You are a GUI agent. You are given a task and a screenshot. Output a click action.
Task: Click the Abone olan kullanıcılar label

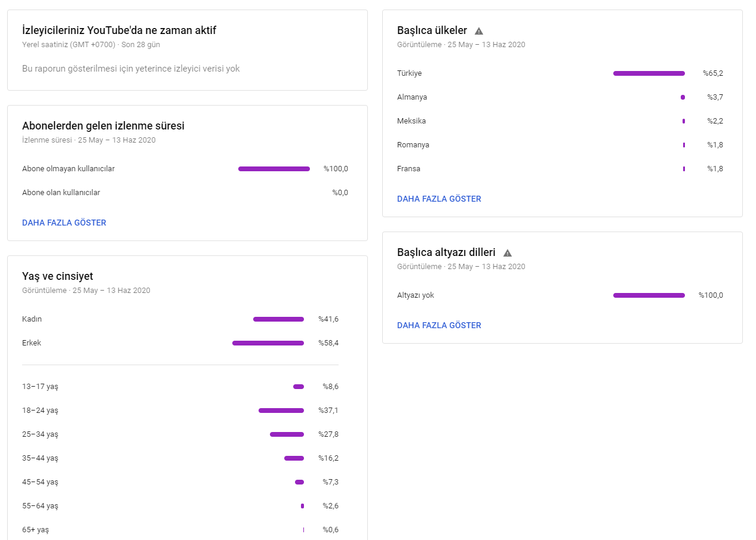pyautogui.click(x=61, y=193)
